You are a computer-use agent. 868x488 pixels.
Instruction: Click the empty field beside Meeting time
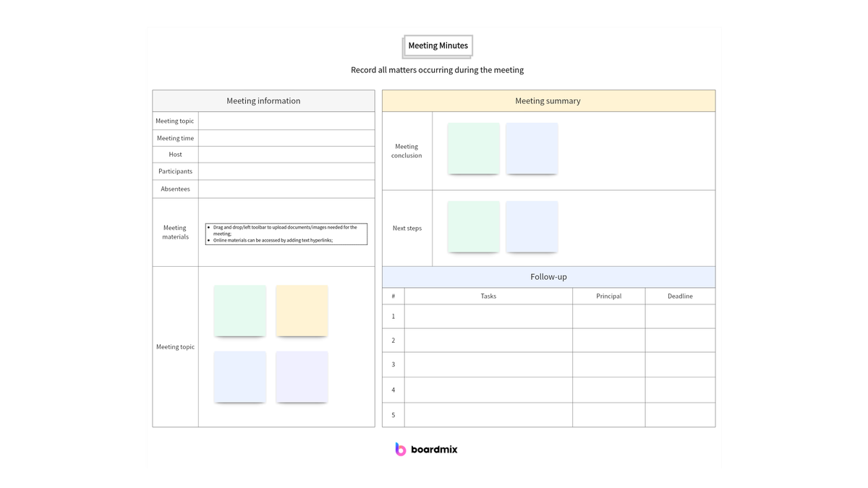(286, 138)
